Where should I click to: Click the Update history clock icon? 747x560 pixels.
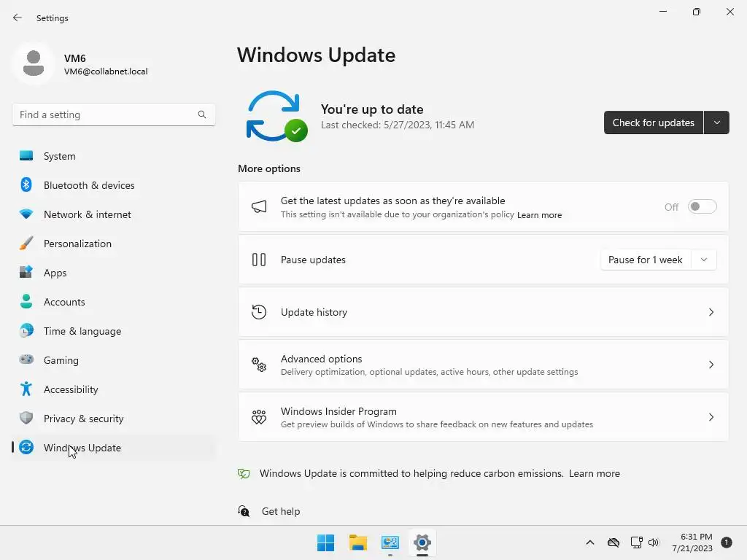259,312
